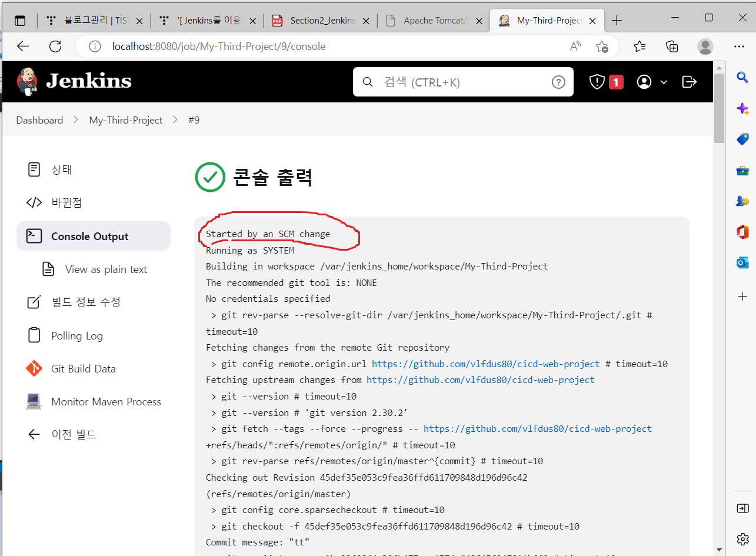The height and width of the screenshot is (556, 756).
Task: Open the user account avatar in Jenkins header
Action: coord(644,82)
